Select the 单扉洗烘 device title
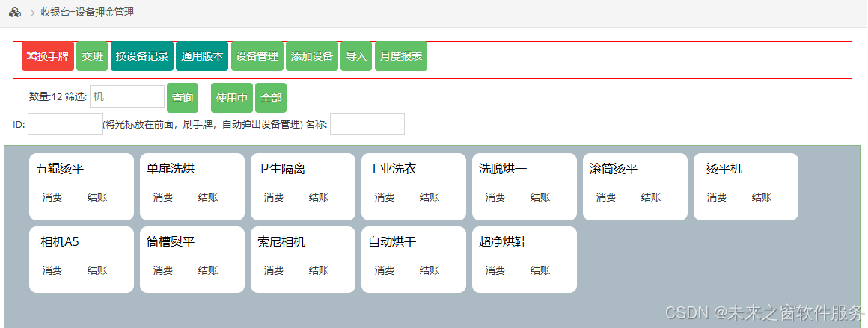Screen dimensions: 868x328 pos(171,169)
